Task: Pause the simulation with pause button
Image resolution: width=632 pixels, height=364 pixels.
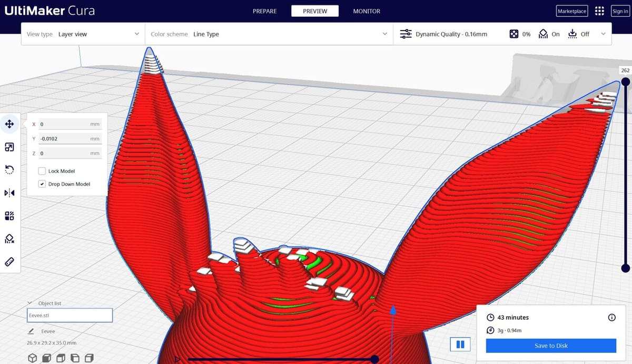Action: click(460, 345)
